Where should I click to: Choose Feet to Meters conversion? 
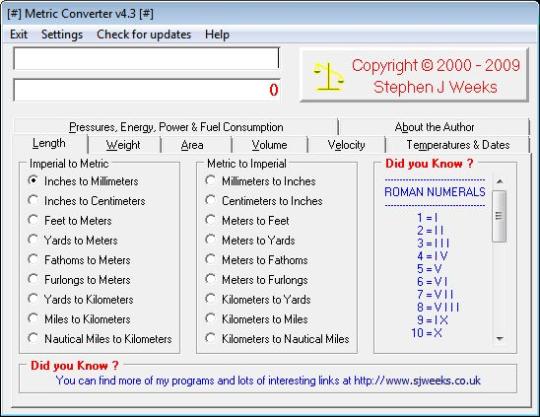pos(70,220)
